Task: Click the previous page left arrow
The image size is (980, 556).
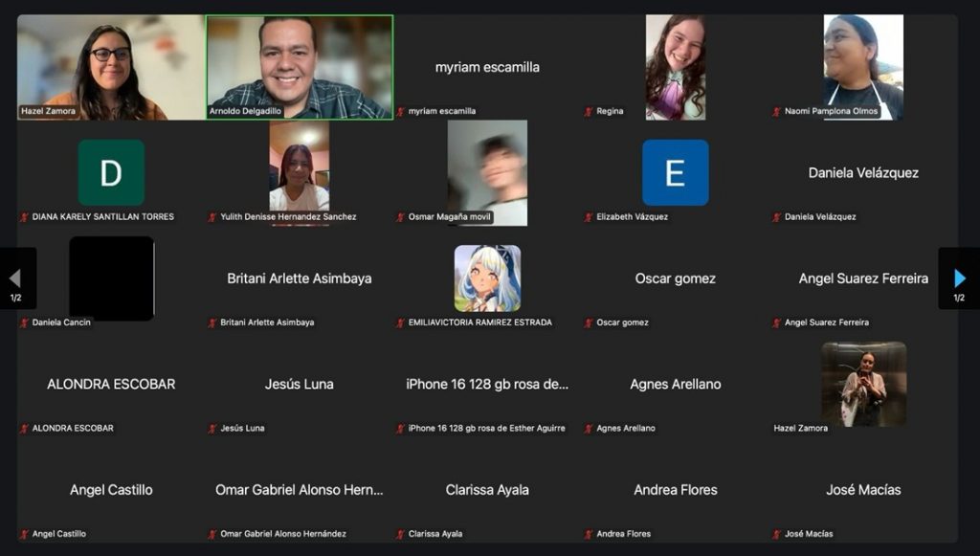Action: (x=14, y=278)
